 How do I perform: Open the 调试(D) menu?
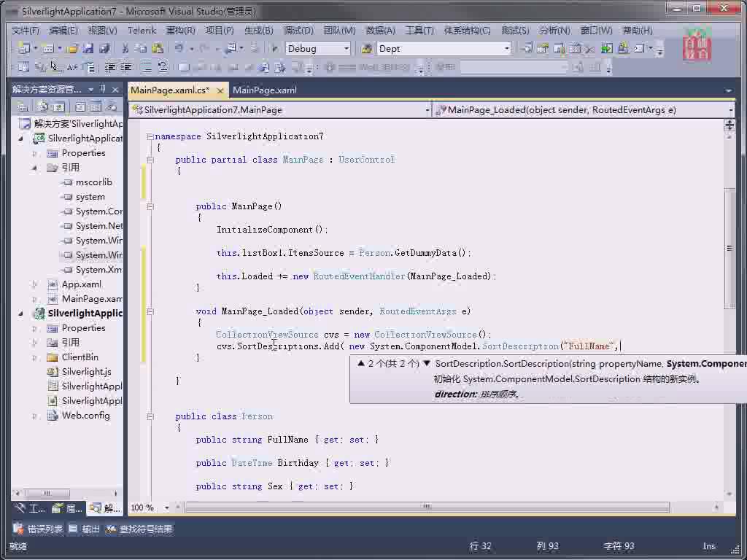coord(298,31)
